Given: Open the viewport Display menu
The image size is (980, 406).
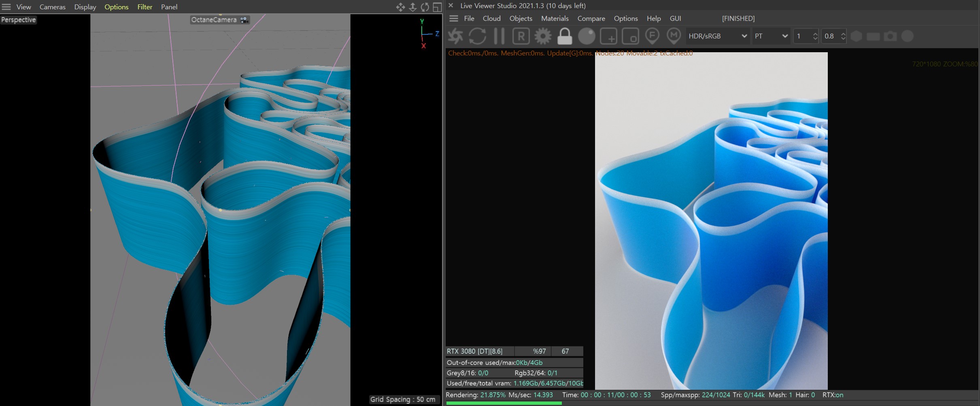Looking at the screenshot, I should [x=85, y=7].
